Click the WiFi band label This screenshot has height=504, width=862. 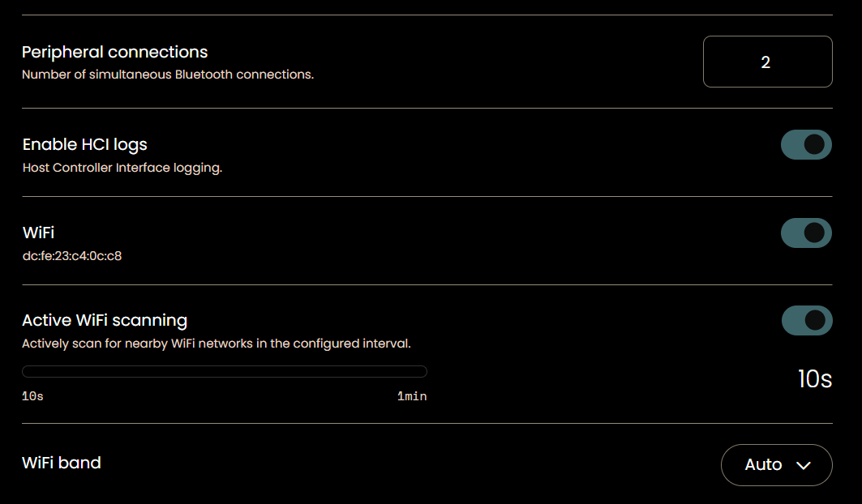(62, 463)
